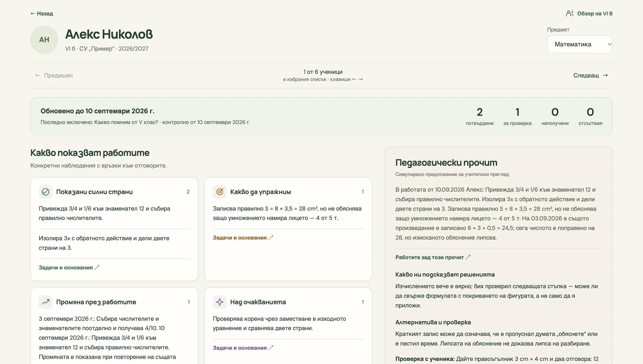Go to the Предишен student
This screenshot has width=643, height=364.
[x=54, y=75]
